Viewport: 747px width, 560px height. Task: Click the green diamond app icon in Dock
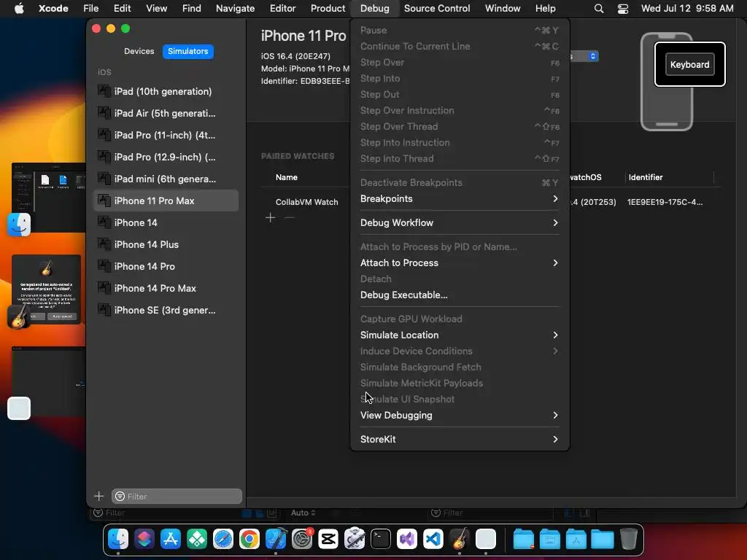pos(197,539)
